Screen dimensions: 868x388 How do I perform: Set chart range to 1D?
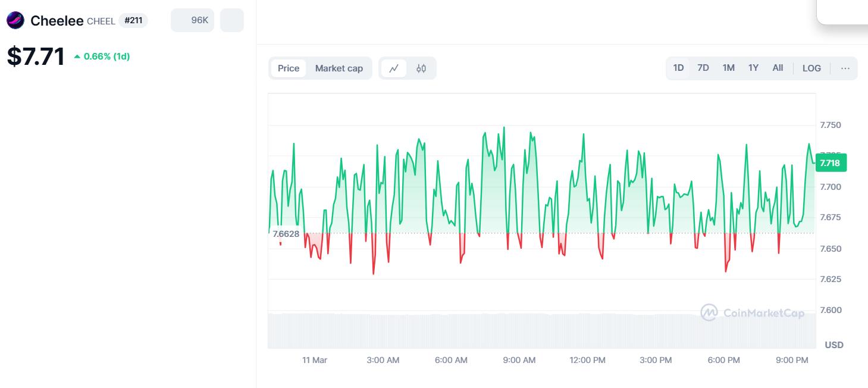pyautogui.click(x=678, y=68)
